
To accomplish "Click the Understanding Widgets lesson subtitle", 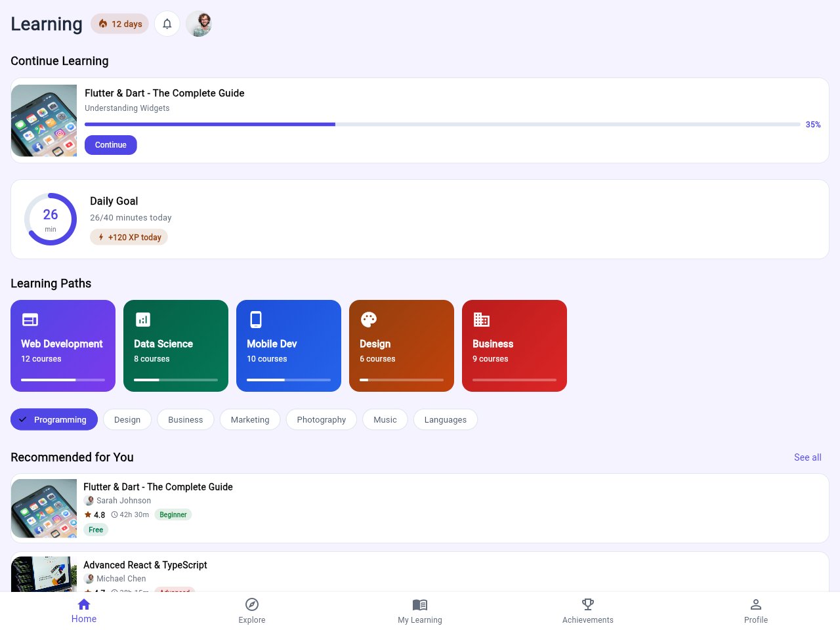I will point(127,108).
